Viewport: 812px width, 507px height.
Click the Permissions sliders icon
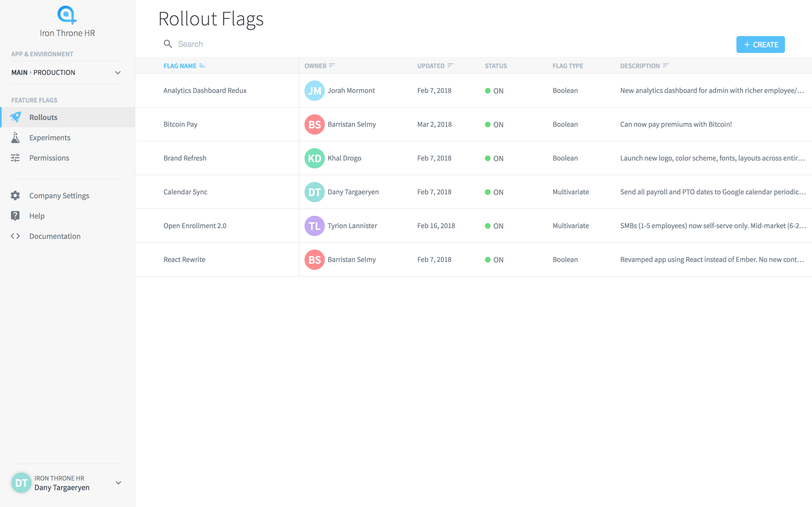[x=16, y=158]
